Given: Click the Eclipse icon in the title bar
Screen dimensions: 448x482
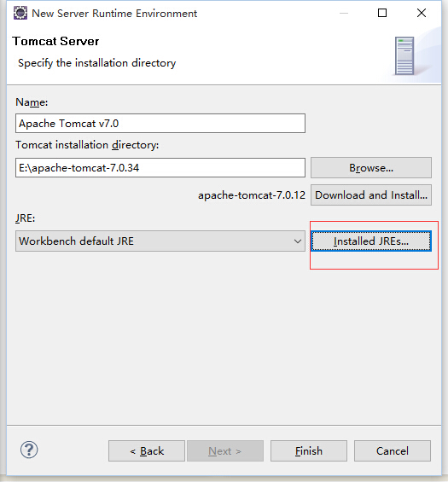Looking at the screenshot, I should (x=20, y=13).
